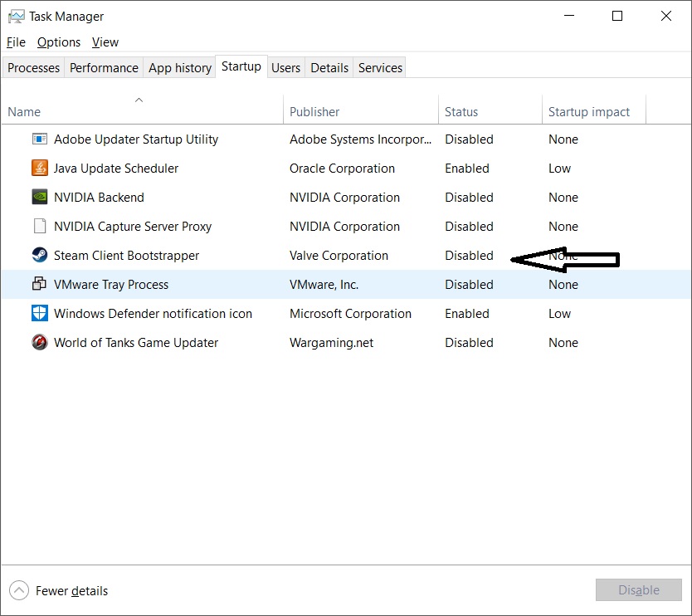Select the NVIDIA Backend name

(x=99, y=198)
